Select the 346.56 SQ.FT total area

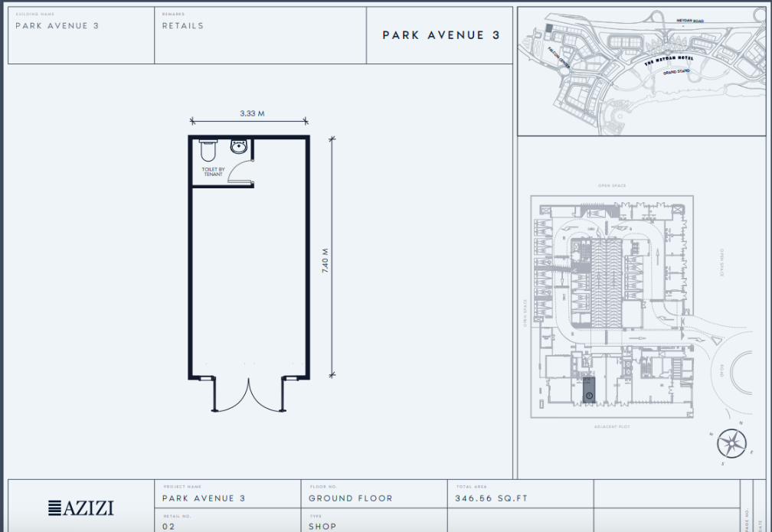tap(491, 498)
